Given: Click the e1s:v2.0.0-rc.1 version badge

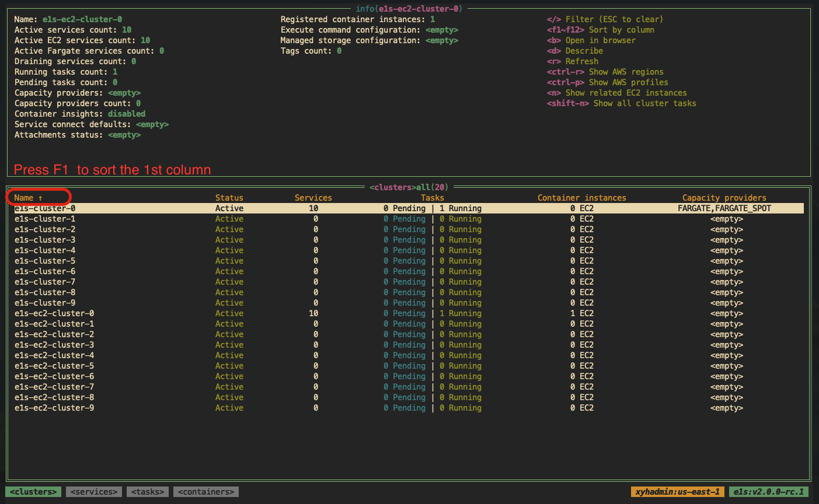Looking at the screenshot, I should (769, 492).
